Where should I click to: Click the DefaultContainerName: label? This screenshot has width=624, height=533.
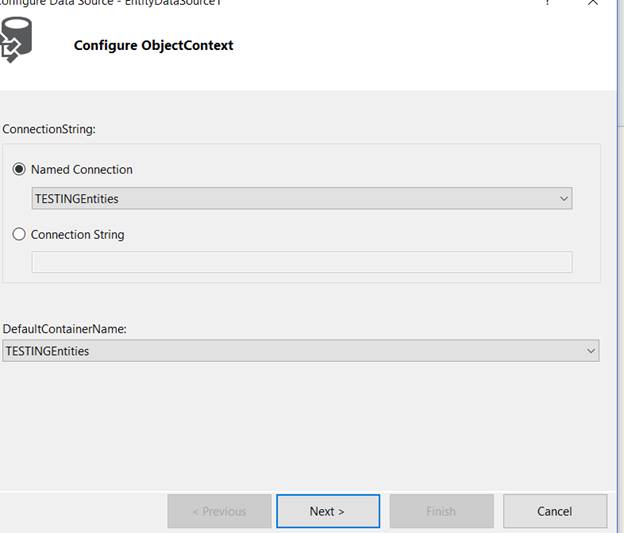[65, 328]
